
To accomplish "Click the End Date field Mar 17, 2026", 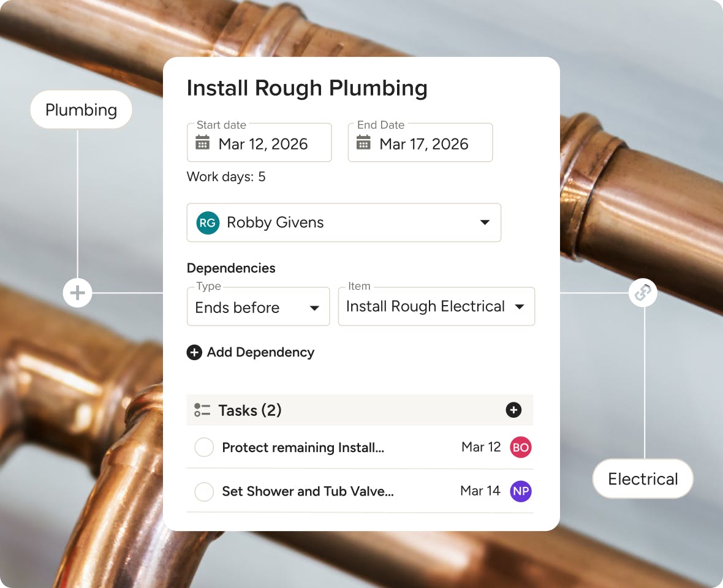I will pos(424,144).
